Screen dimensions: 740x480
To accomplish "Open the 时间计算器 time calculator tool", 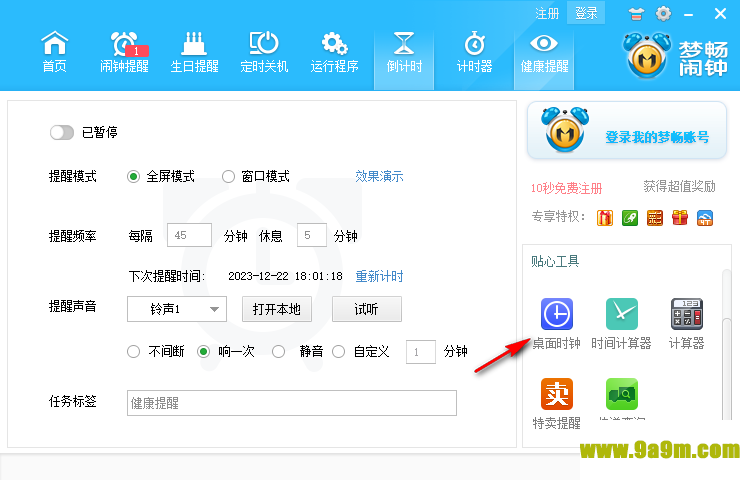I will pos(622,323).
